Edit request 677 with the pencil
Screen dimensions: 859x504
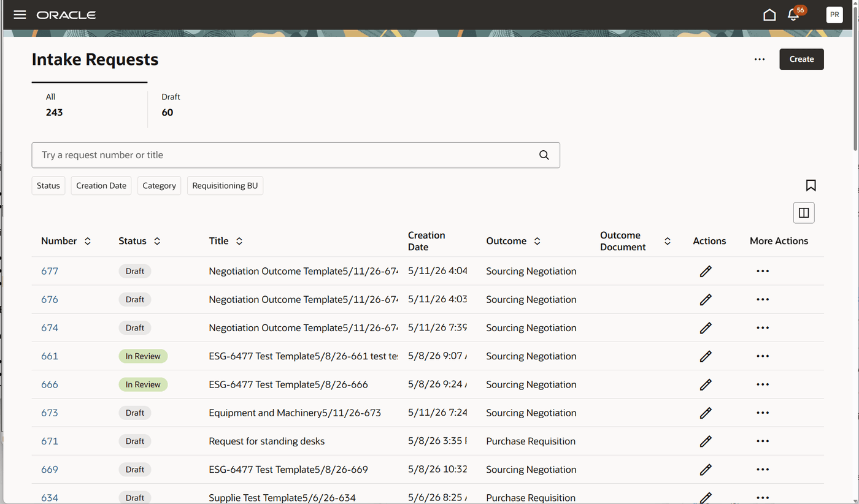click(706, 271)
